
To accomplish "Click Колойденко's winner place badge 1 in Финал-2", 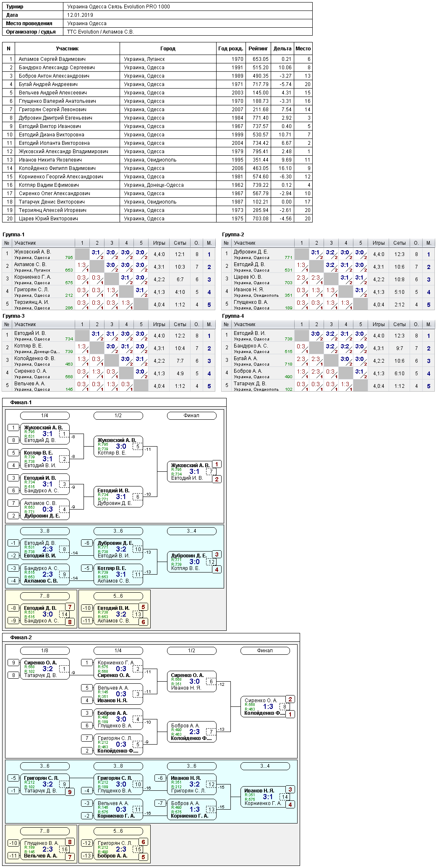I will click(x=290, y=714).
